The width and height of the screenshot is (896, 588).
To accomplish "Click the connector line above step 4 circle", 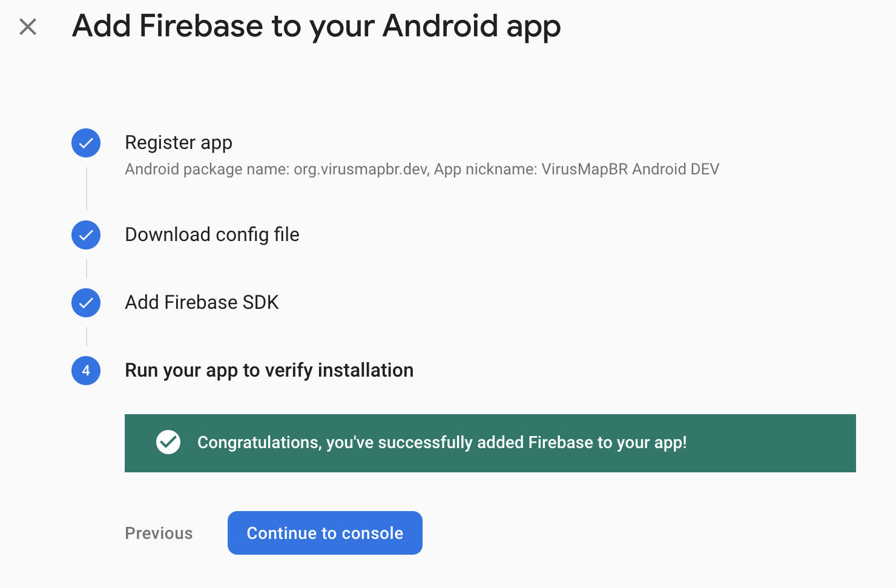I will pos(87,337).
